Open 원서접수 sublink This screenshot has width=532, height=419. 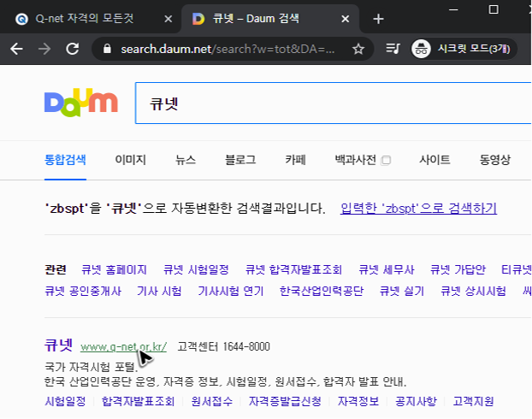[212, 402]
